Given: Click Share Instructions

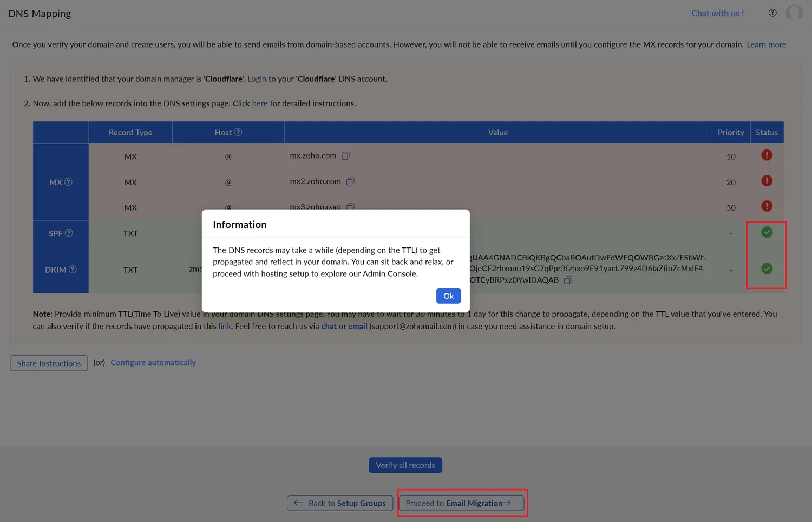Looking at the screenshot, I should point(48,363).
